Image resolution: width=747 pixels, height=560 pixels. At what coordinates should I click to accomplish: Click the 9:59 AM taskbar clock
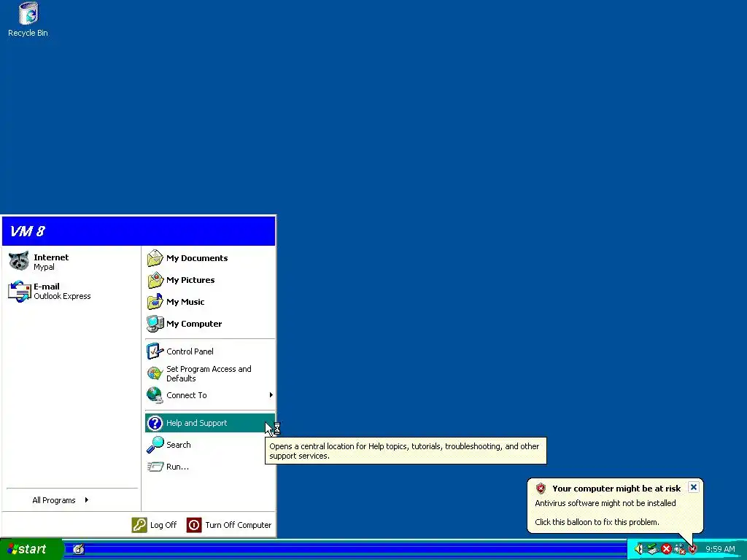point(720,549)
